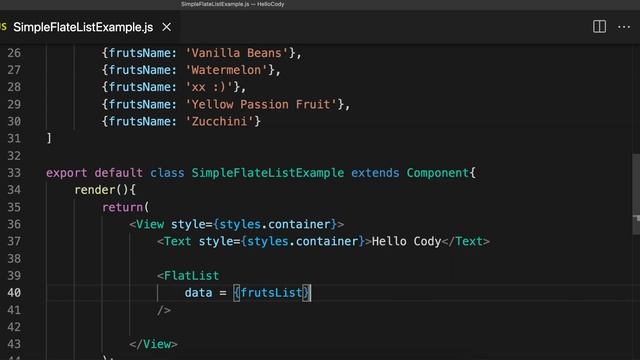Select the SimpleFlateListExample.js editor tab

click(x=83, y=27)
